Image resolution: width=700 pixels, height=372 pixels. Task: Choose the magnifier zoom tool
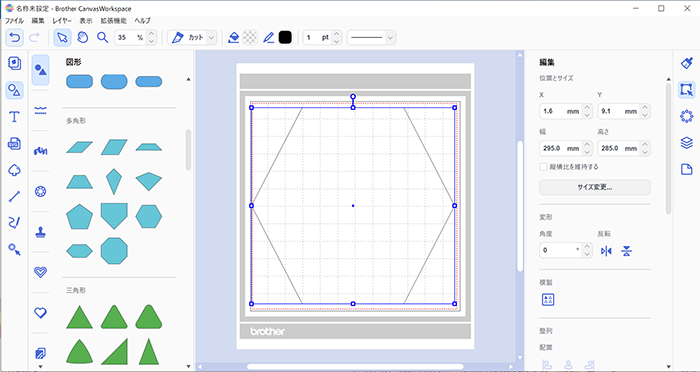(103, 38)
